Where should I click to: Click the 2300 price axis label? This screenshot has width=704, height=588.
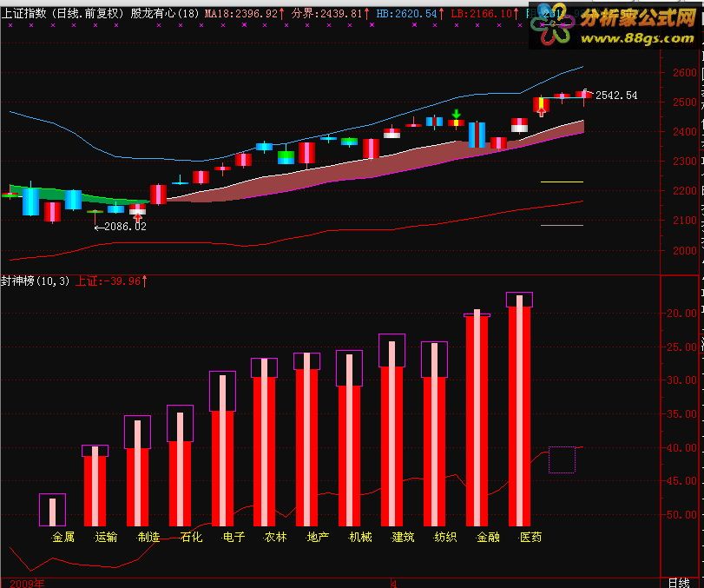(685, 161)
